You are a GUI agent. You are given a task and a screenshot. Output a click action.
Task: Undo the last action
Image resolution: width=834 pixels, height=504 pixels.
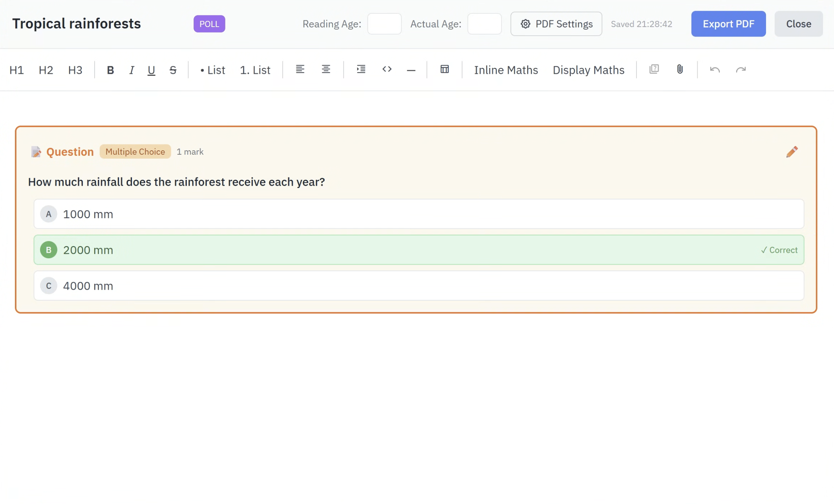715,70
